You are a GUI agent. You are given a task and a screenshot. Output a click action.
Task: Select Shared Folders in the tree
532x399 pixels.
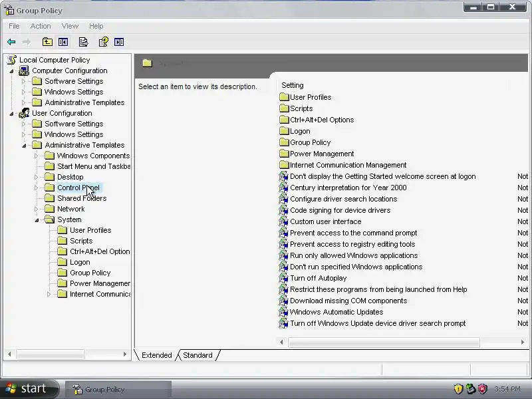pos(82,198)
